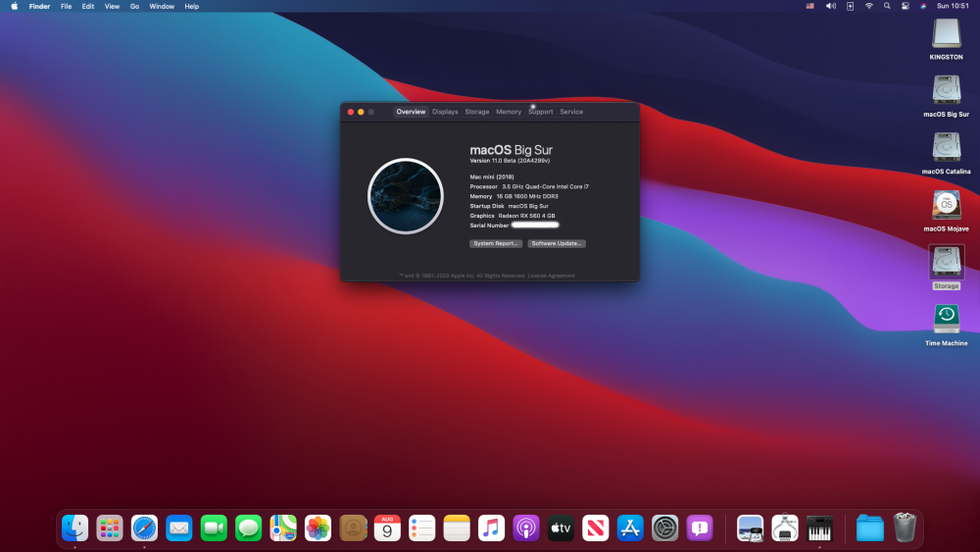Click the Version 11.0 Beta text
The image size is (980, 552).
[510, 161]
